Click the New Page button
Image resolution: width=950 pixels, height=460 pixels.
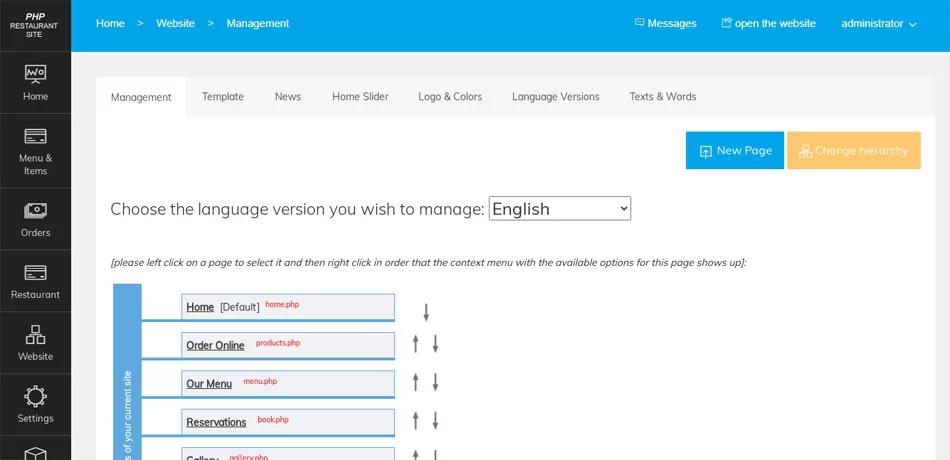[735, 150]
